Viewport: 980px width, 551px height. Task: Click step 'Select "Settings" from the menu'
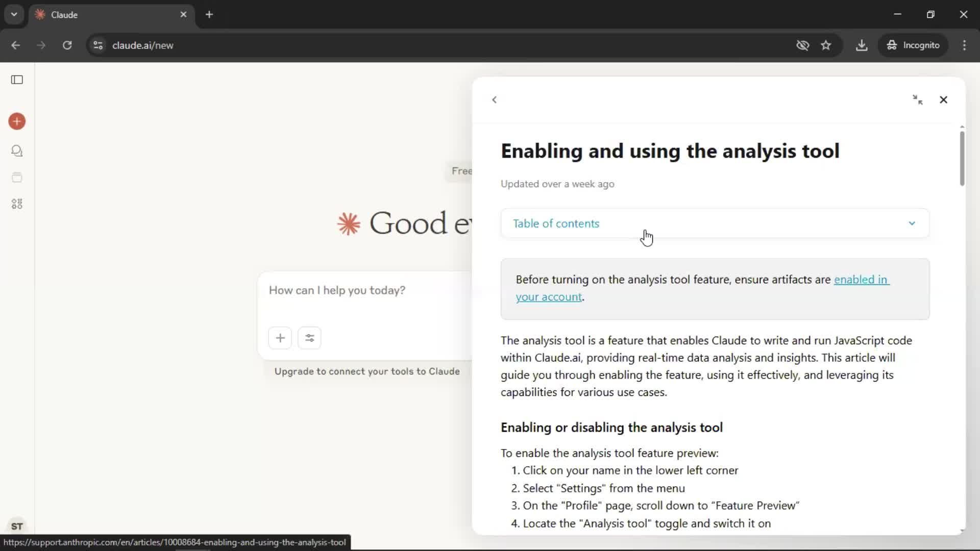click(604, 488)
